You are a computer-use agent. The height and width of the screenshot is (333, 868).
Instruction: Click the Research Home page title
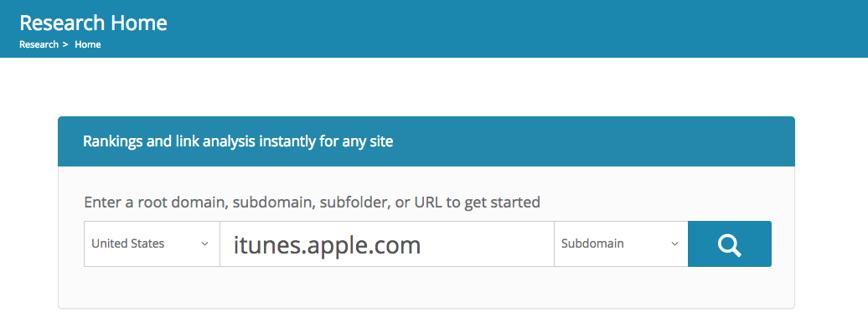tap(93, 23)
